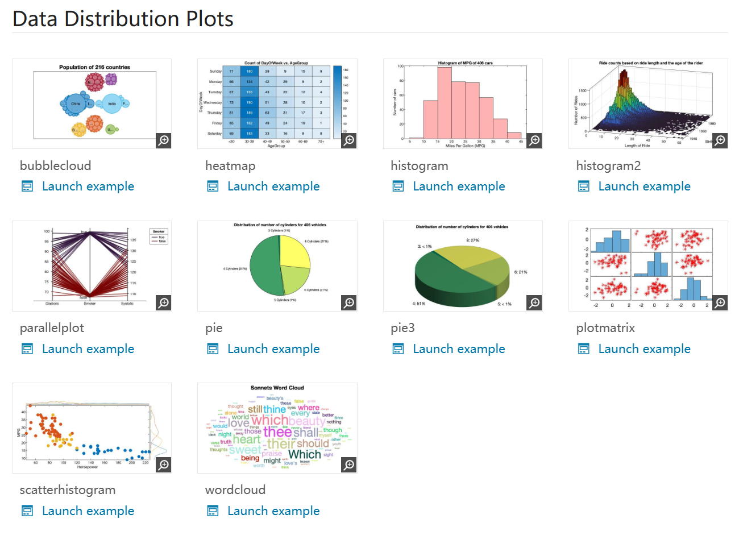Open Launch example link under heatmap
Screen dimensions: 739x560
273,186
